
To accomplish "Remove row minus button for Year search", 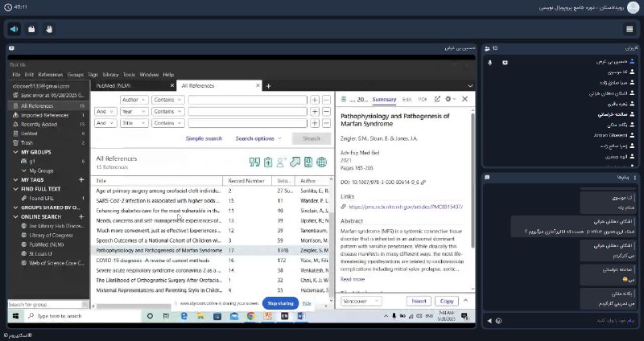I will point(326,111).
